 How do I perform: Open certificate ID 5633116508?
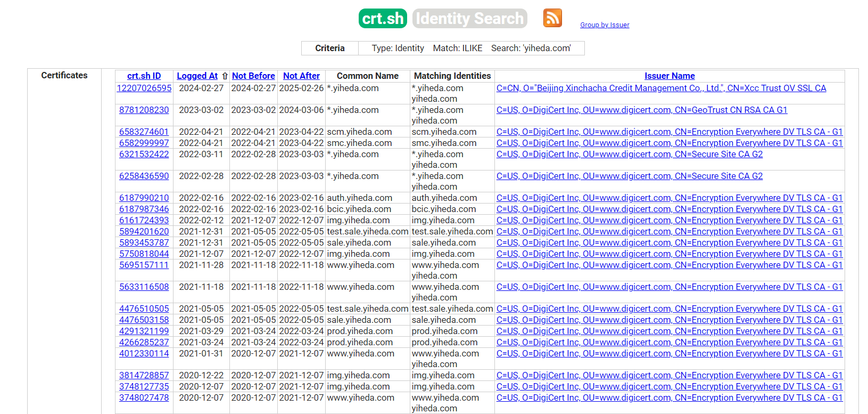[144, 287]
